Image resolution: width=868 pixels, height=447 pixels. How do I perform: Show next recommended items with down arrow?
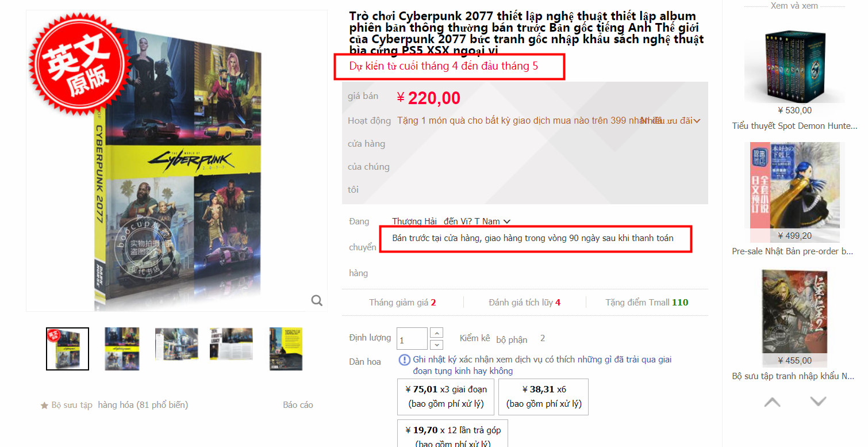click(817, 402)
